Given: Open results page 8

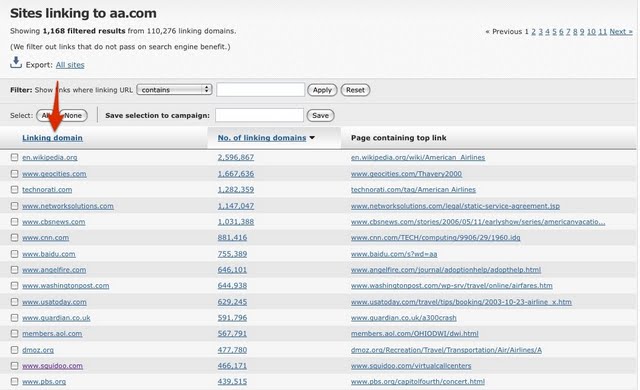Looking at the screenshot, I should [575, 32].
